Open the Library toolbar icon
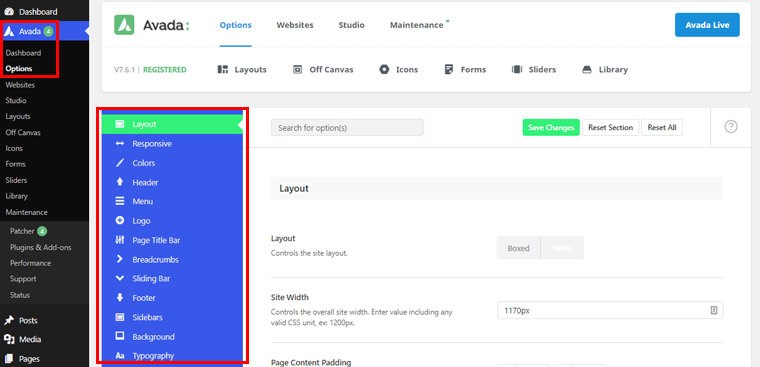Image resolution: width=760 pixels, height=367 pixels. pyautogui.click(x=587, y=69)
